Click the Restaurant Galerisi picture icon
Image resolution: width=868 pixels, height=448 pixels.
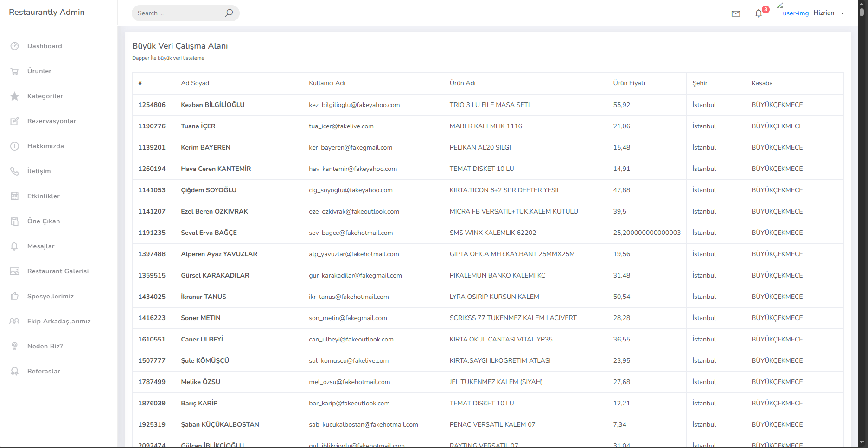[x=15, y=271]
